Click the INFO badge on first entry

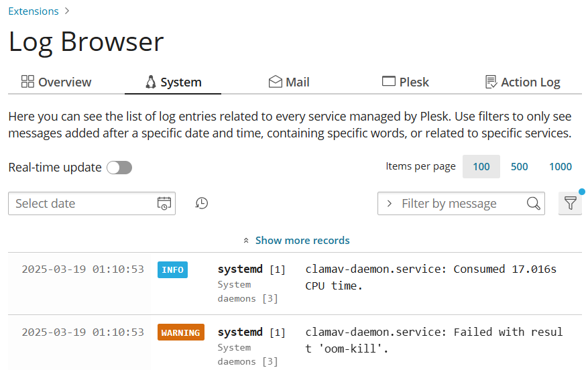172,269
